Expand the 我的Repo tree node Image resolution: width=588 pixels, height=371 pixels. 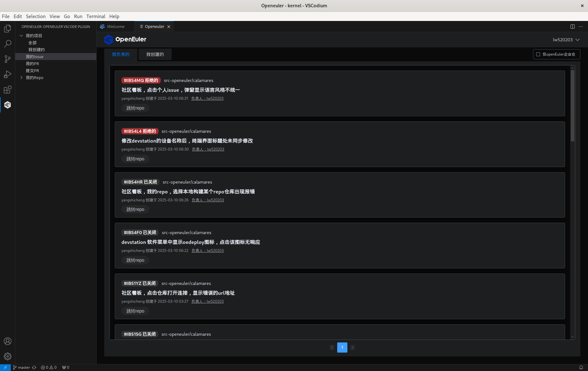21,78
